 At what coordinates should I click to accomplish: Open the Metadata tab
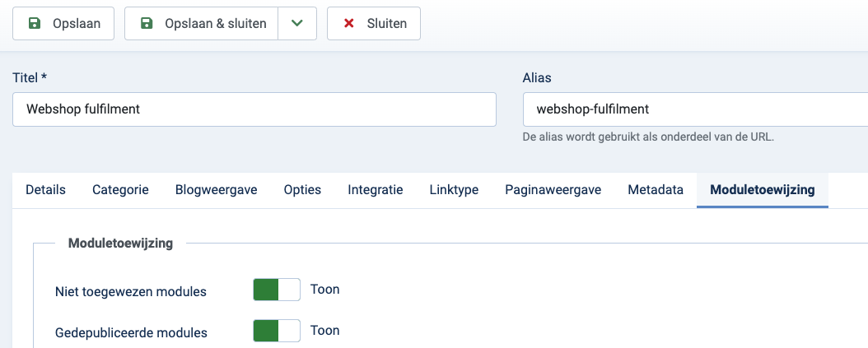tap(656, 190)
